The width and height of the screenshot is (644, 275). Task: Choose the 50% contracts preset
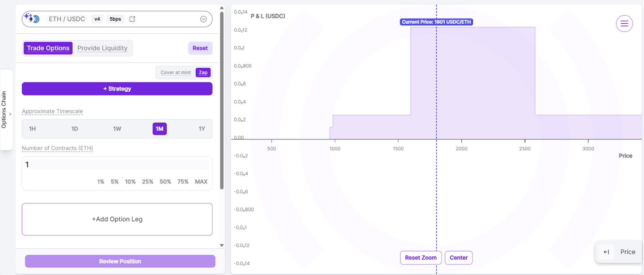[x=165, y=182]
